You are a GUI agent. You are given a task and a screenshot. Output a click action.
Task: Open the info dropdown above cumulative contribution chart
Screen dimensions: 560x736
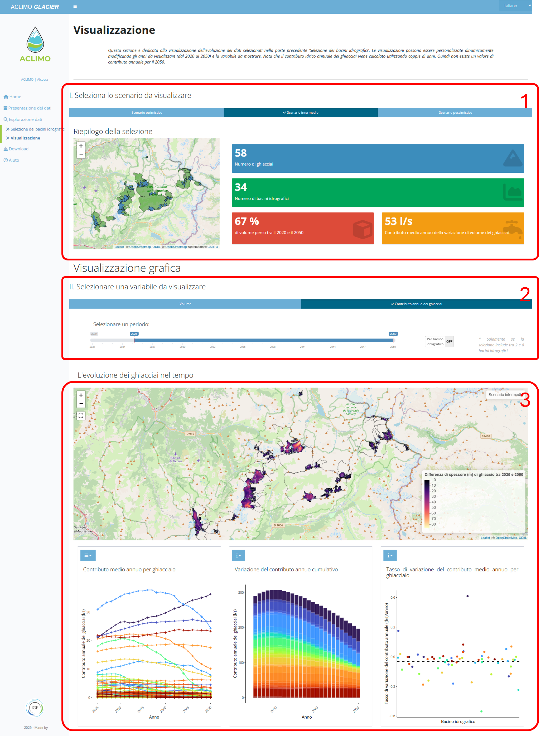click(238, 555)
